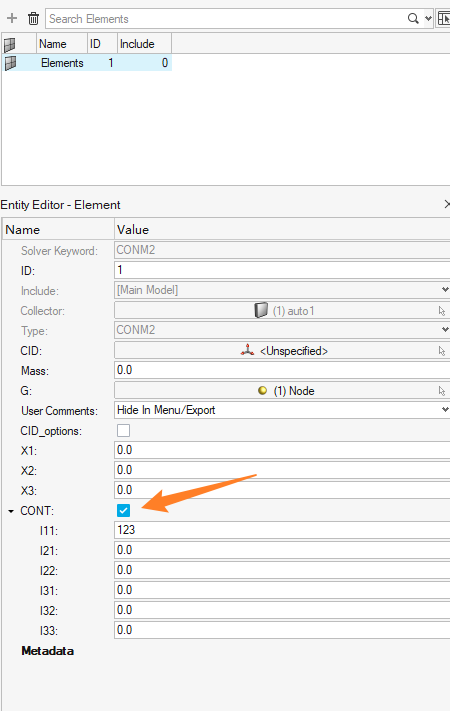Screen dimensions: 450x711
Task: Click the plus add element icon
Action: [x=12, y=19]
